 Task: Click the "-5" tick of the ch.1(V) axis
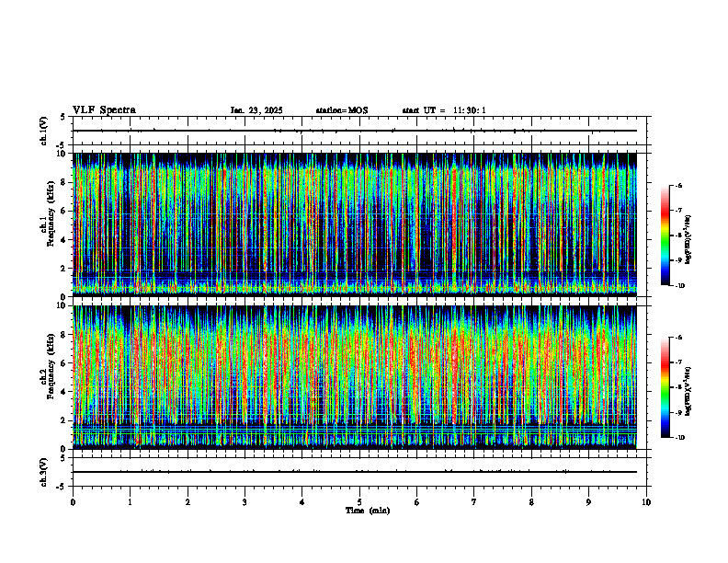pos(63,145)
